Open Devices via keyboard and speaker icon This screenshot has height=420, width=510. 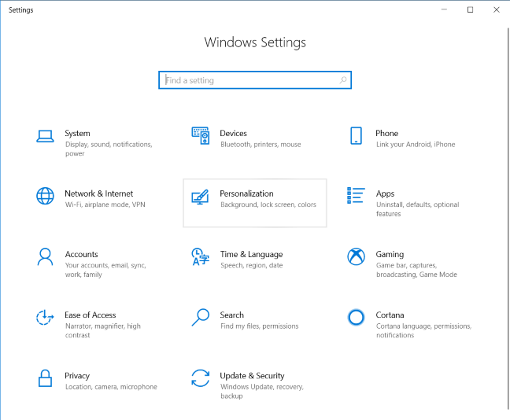[201, 136]
